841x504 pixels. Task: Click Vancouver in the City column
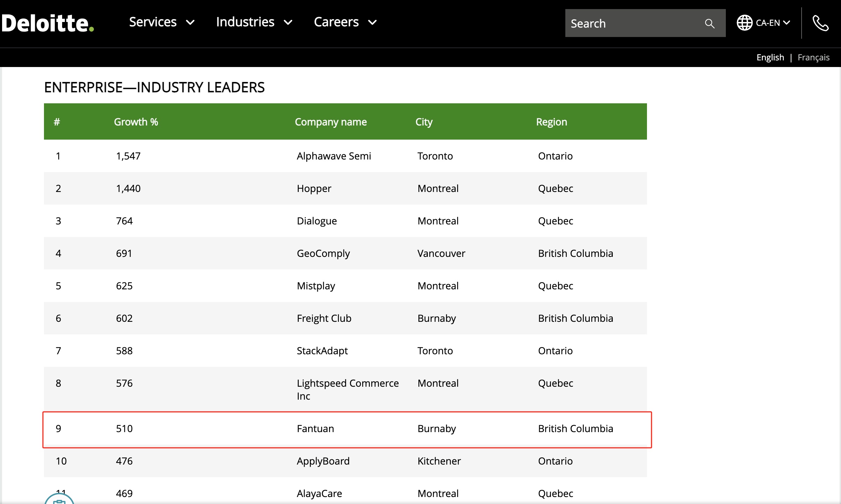click(441, 253)
